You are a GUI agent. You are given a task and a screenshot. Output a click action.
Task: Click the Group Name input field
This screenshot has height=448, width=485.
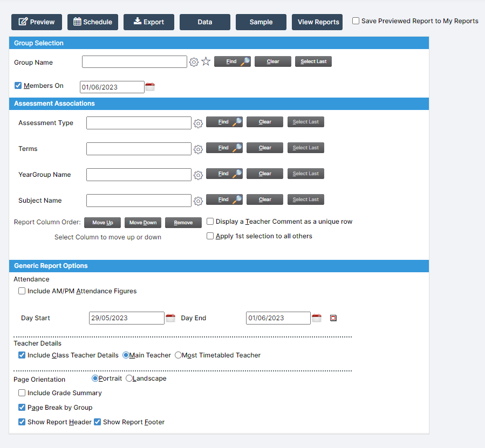point(134,61)
